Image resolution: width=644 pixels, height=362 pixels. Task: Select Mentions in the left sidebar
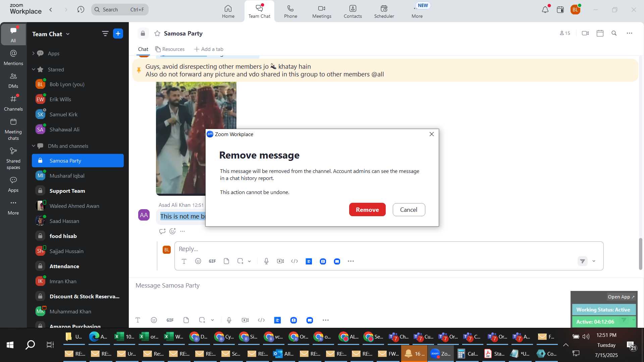pos(13,57)
